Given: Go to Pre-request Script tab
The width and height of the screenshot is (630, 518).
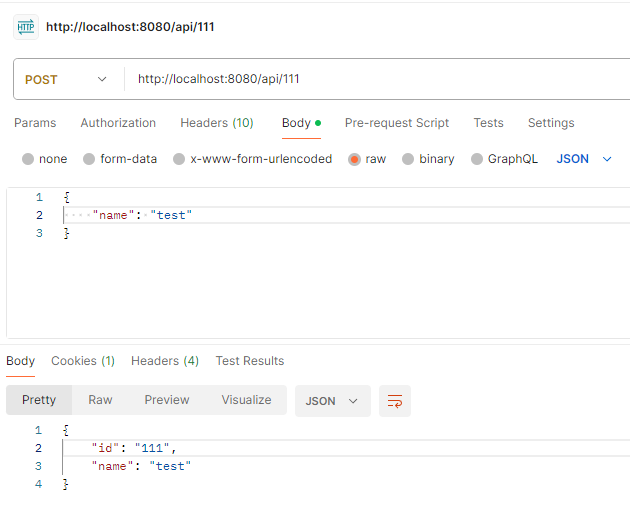Looking at the screenshot, I should [396, 123].
